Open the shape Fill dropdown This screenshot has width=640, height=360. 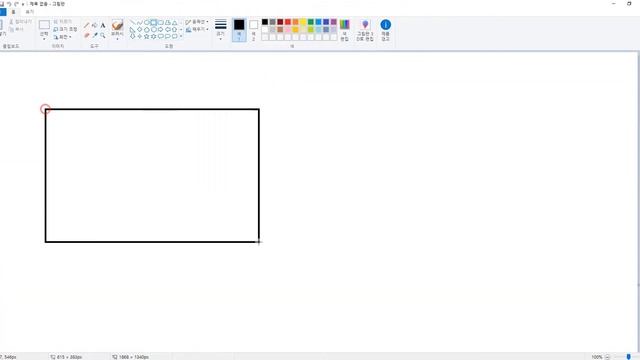(197, 29)
